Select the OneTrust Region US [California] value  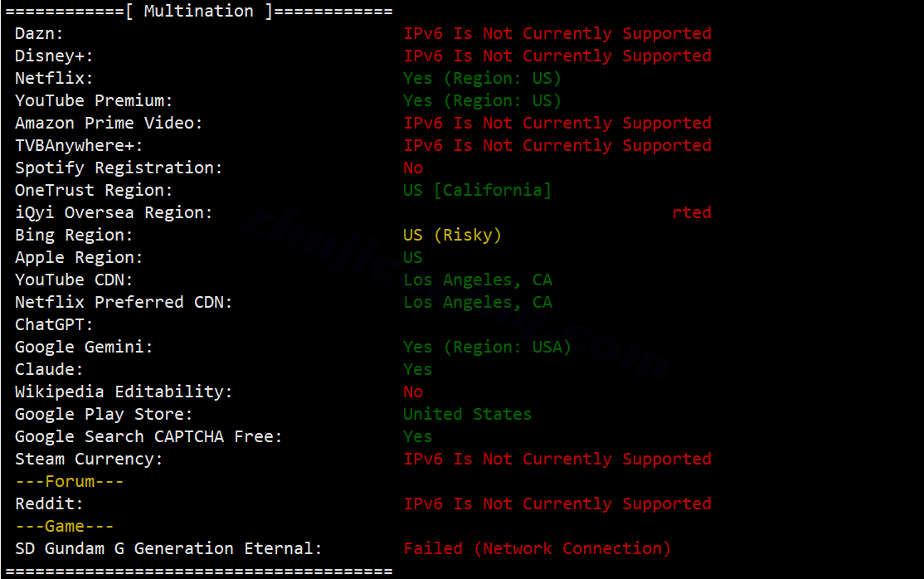coord(477,191)
